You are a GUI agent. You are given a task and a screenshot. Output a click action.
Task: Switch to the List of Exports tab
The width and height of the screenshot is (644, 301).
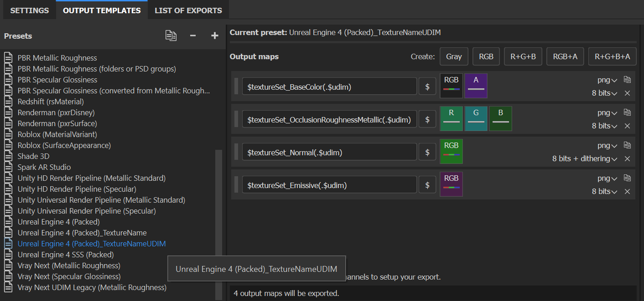tap(188, 10)
